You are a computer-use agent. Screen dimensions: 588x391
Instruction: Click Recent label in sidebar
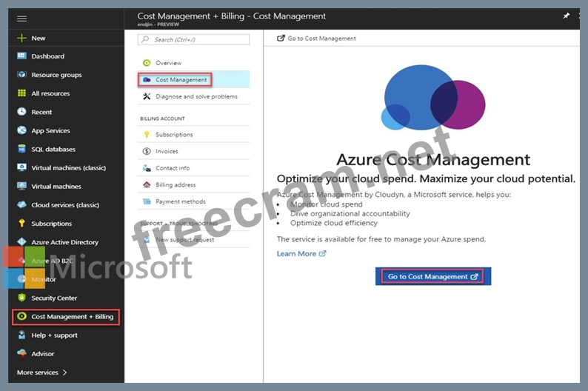(x=41, y=112)
